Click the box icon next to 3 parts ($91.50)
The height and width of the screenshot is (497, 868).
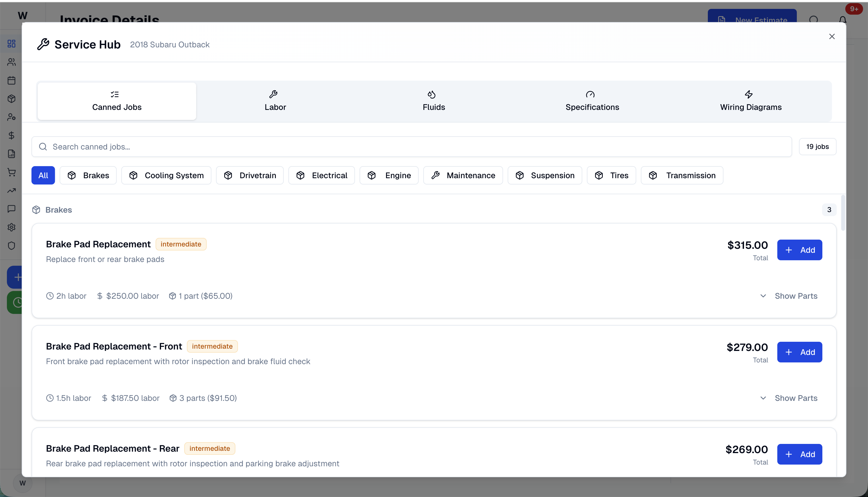(173, 398)
